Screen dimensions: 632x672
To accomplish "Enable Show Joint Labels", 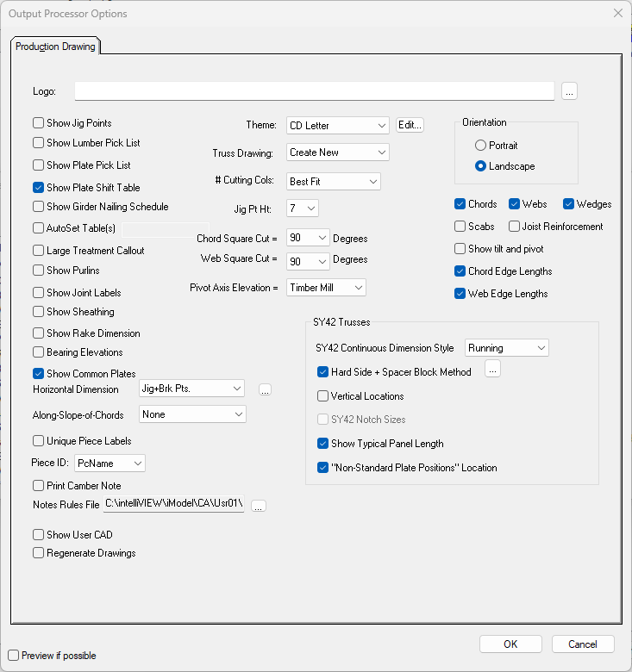I will click(38, 293).
